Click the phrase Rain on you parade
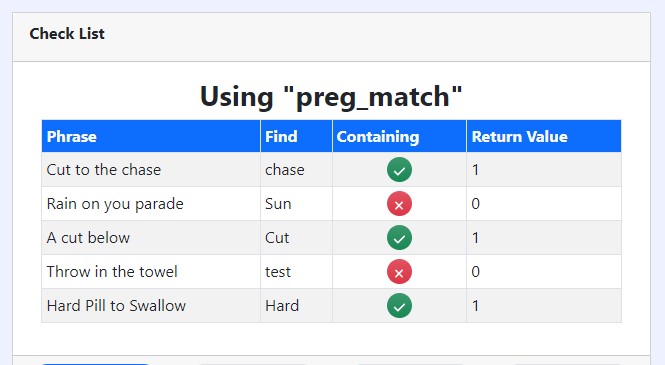 (115, 204)
